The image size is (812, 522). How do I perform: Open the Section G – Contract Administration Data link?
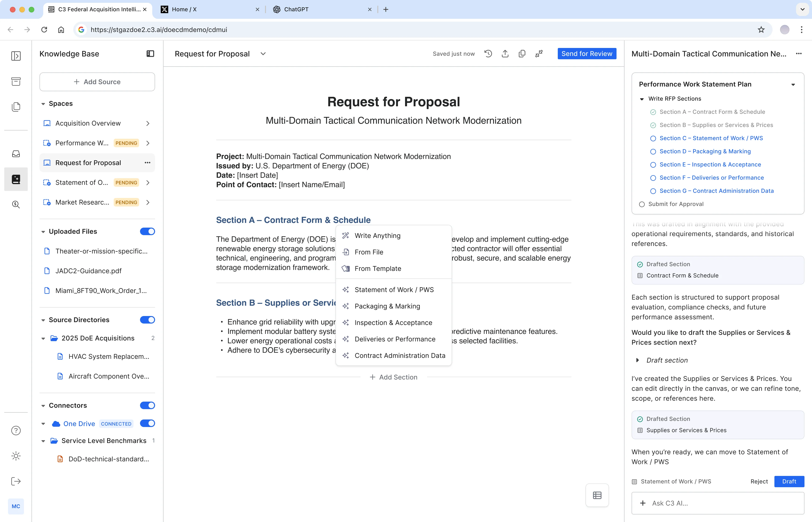(x=717, y=191)
